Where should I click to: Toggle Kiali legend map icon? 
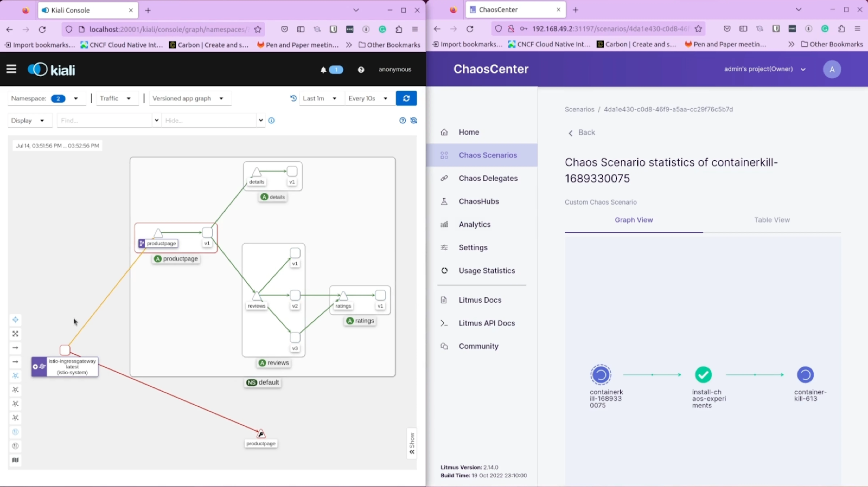click(15, 460)
